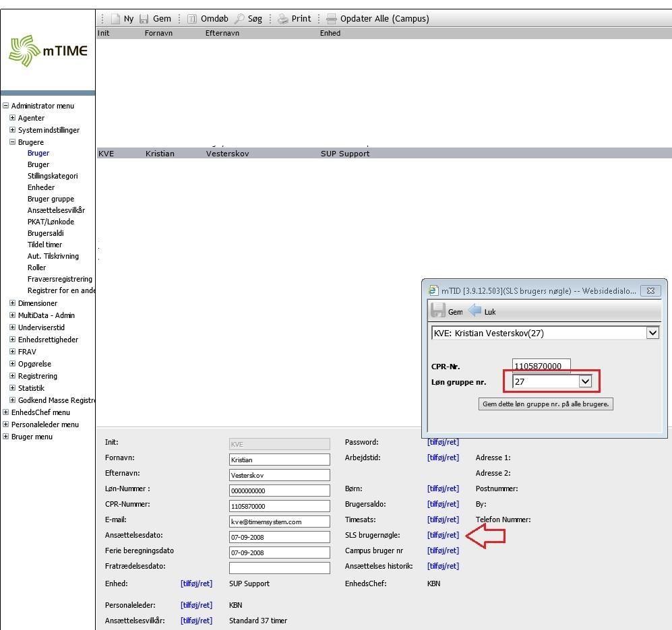Viewport: 672px width, 630px height.
Task: Click Opdater Alle (Campus) toolbar icon
Action: (x=332, y=19)
